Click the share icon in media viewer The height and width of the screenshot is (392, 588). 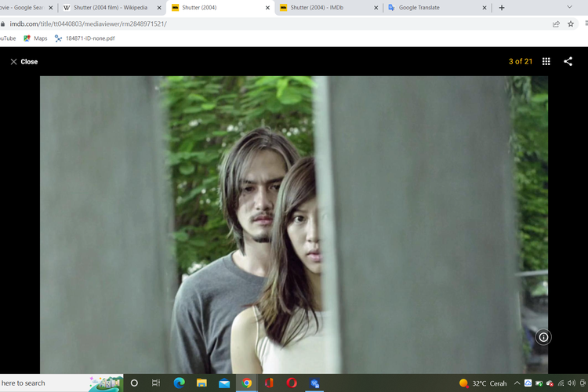click(568, 61)
